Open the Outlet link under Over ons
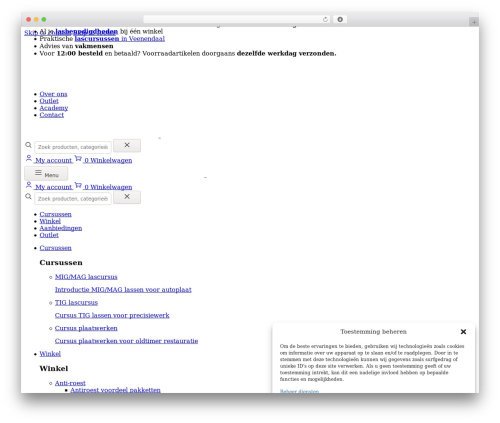The height and width of the screenshot is (423, 500). (x=49, y=101)
